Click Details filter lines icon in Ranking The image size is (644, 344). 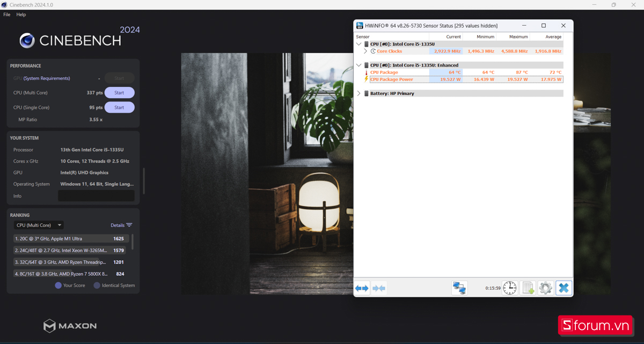coord(129,225)
